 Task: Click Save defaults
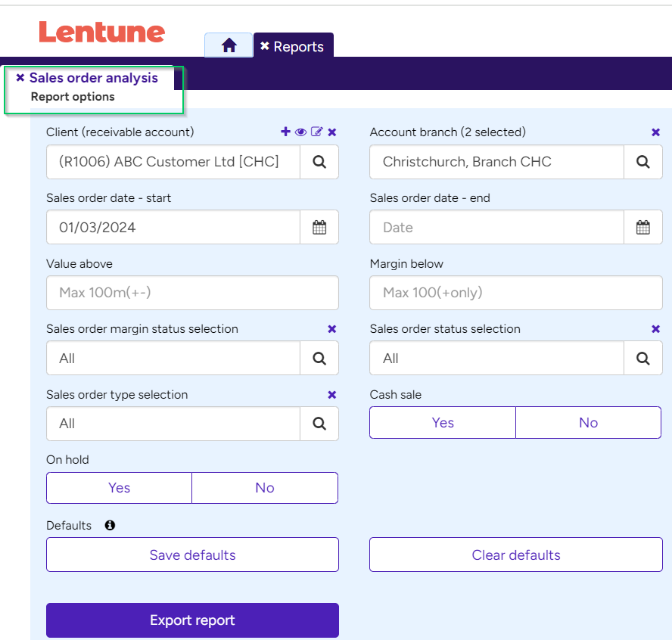point(192,555)
